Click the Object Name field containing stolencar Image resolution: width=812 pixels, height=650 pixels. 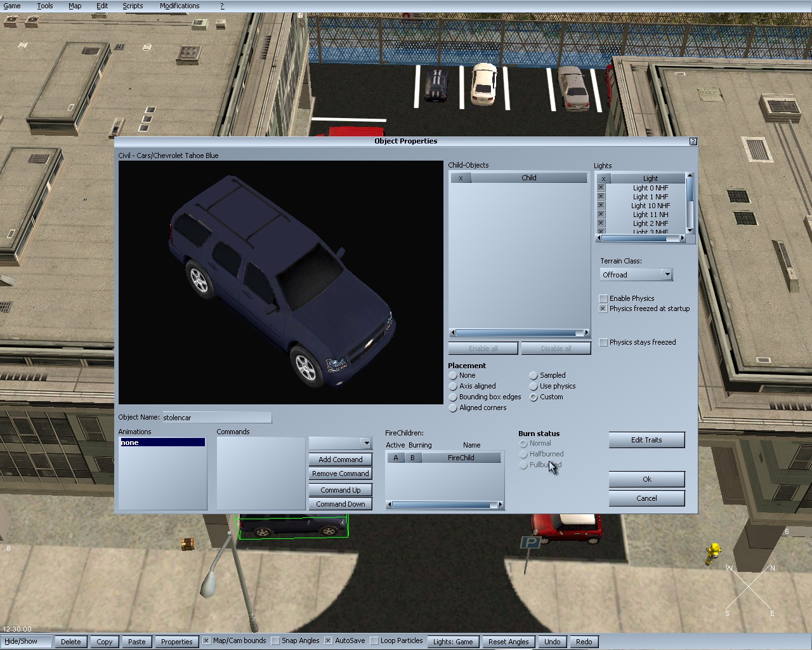pos(217,418)
